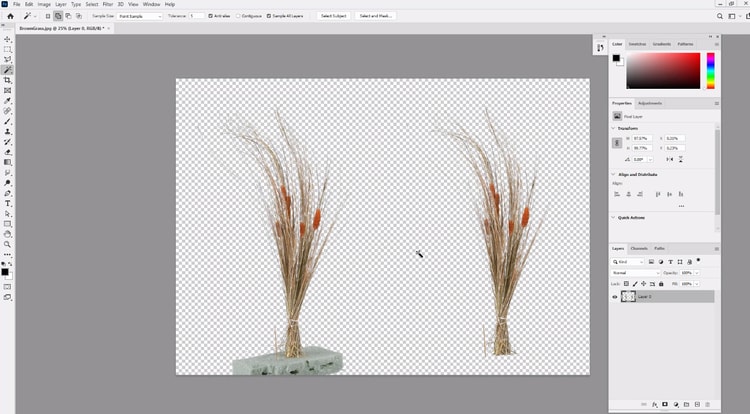The height and width of the screenshot is (414, 750).
Task: Click the rainbow hue slider in Color panel
Action: (x=711, y=70)
